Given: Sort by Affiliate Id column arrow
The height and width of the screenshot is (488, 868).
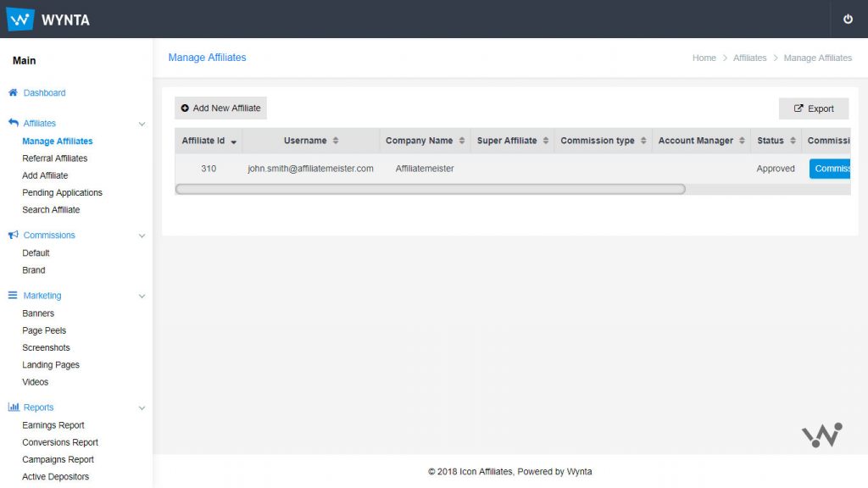Looking at the screenshot, I should pos(234,141).
